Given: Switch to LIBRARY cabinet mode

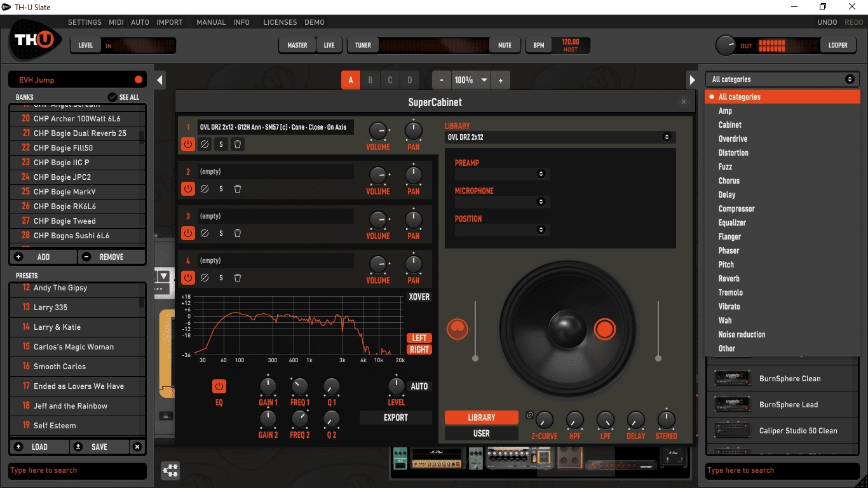Looking at the screenshot, I should tap(481, 417).
